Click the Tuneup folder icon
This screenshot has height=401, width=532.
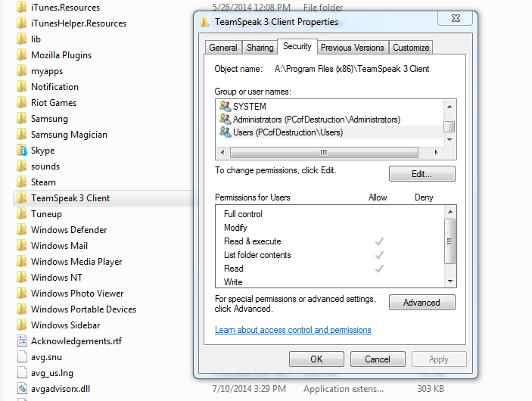tap(22, 213)
